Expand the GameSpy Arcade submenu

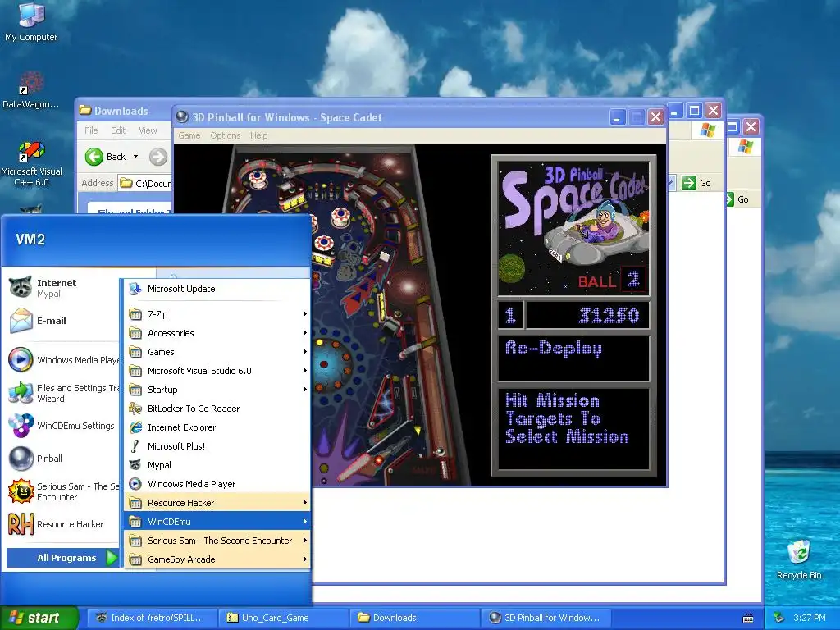(x=217, y=559)
